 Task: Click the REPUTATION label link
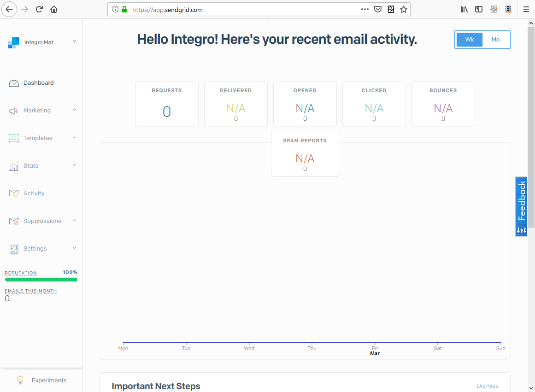pyautogui.click(x=20, y=273)
